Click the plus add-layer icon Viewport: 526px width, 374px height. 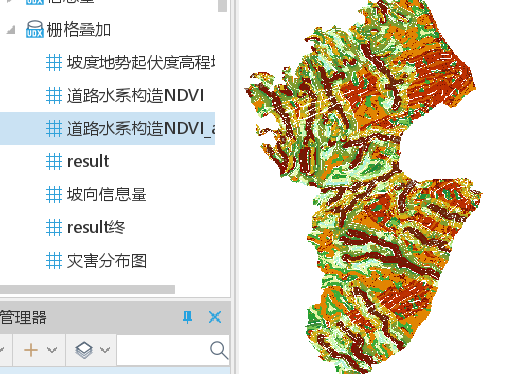(x=31, y=350)
